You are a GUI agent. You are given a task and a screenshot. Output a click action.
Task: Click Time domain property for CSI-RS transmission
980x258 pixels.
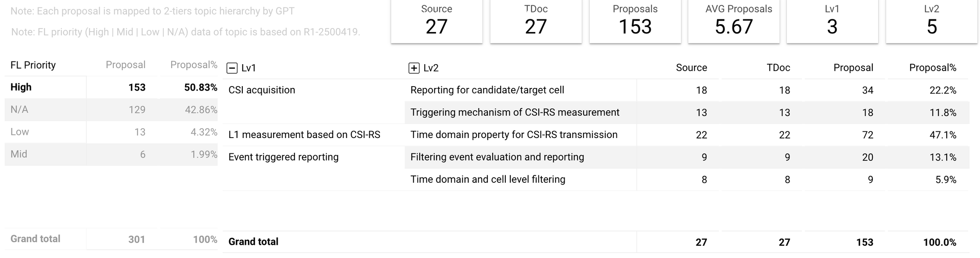(514, 134)
